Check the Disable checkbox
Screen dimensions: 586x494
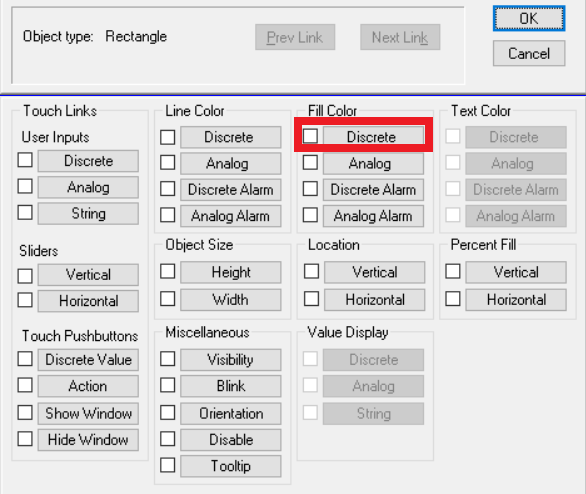pyautogui.click(x=167, y=439)
